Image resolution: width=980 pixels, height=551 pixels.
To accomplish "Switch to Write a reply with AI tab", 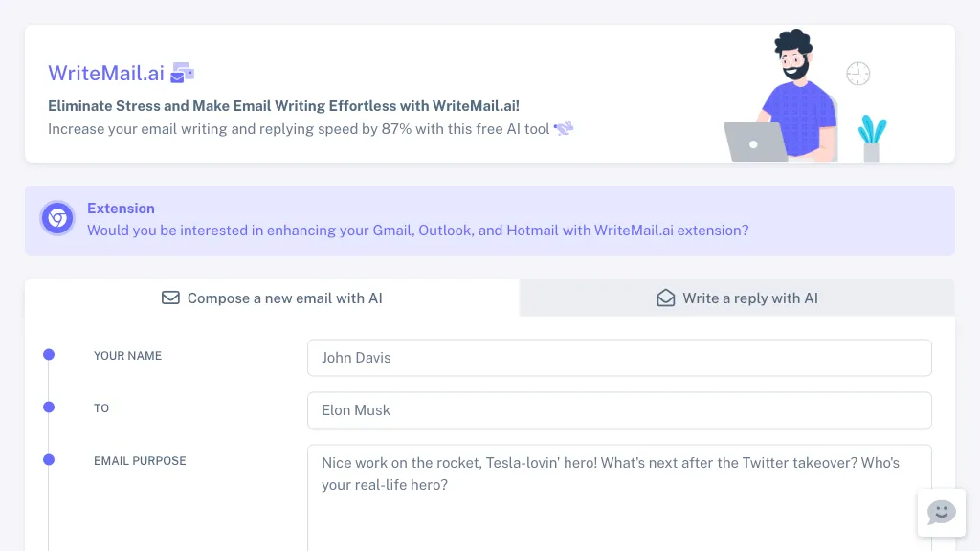I will [x=737, y=298].
